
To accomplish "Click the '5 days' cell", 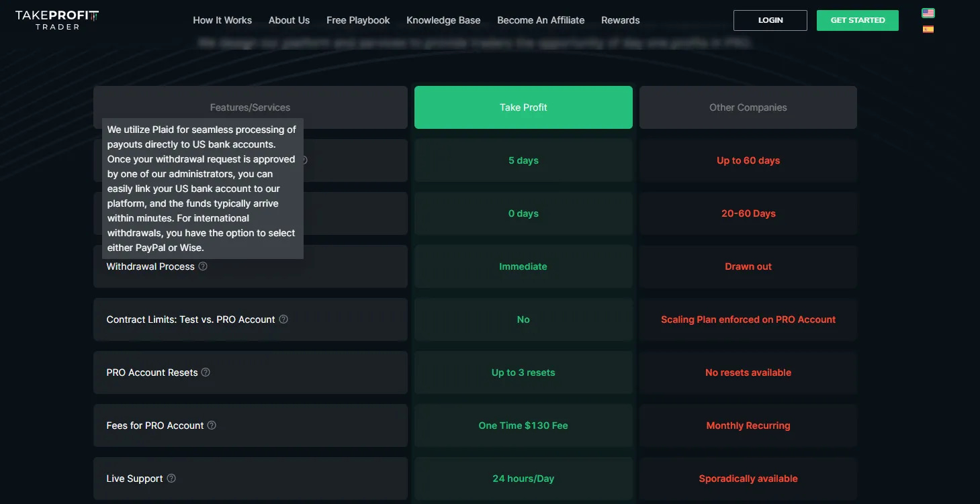I will click(x=523, y=160).
